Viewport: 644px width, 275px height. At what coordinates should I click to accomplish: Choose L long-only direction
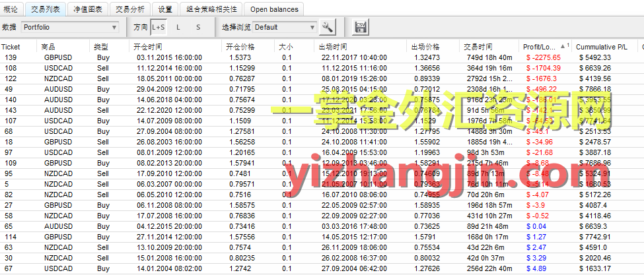[x=178, y=27]
